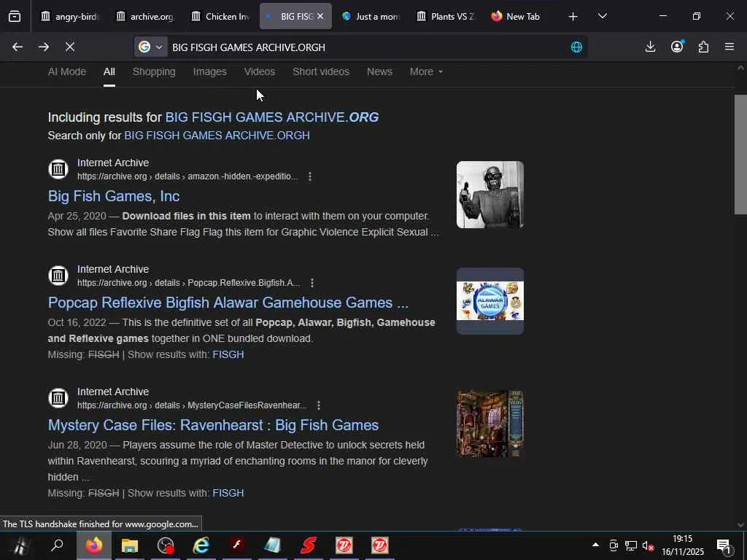The image size is (747, 560).
Task: Switch to the Just a moment tab
Action: [x=371, y=17]
